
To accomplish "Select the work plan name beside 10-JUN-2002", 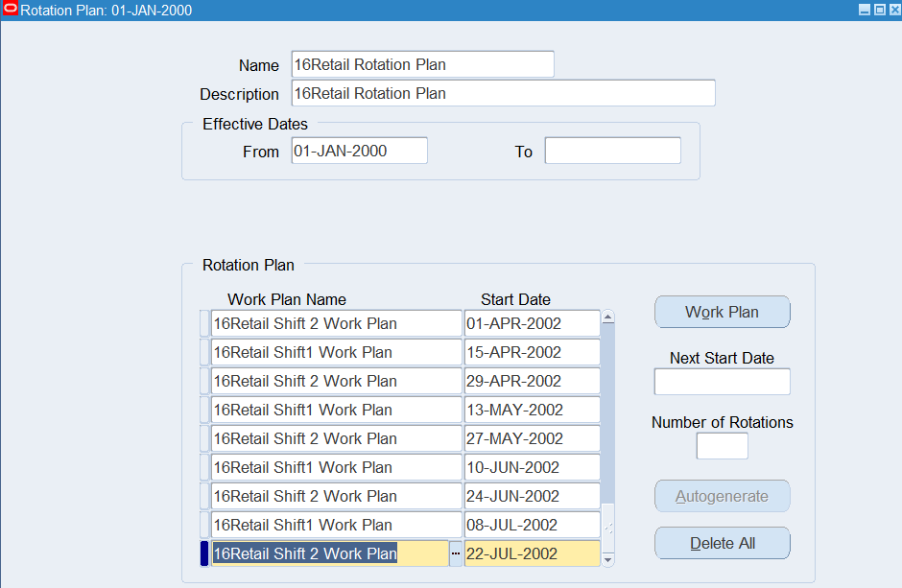I will [x=336, y=467].
